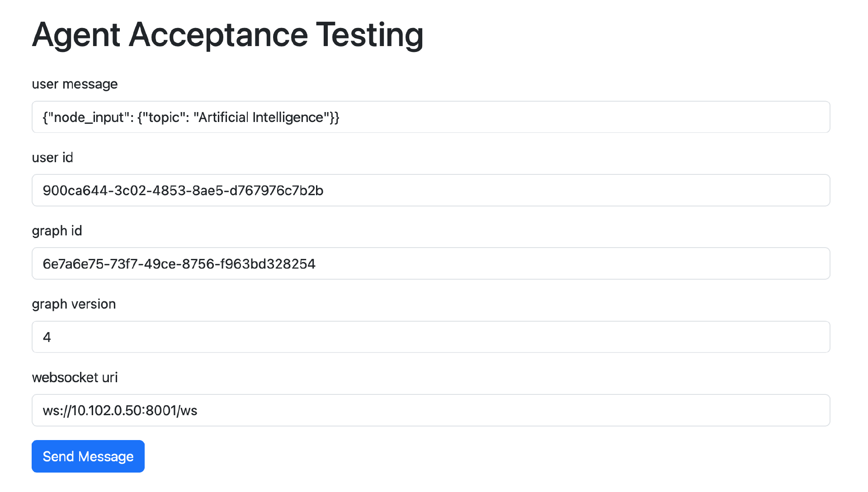Click the "websocket uri" label
The height and width of the screenshot is (492, 868).
click(75, 377)
